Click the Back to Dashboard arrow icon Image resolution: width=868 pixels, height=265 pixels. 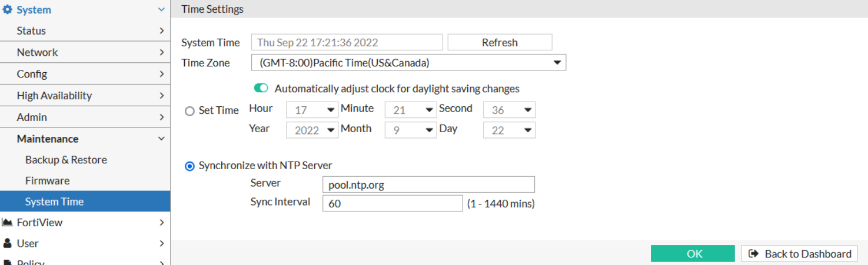point(754,254)
